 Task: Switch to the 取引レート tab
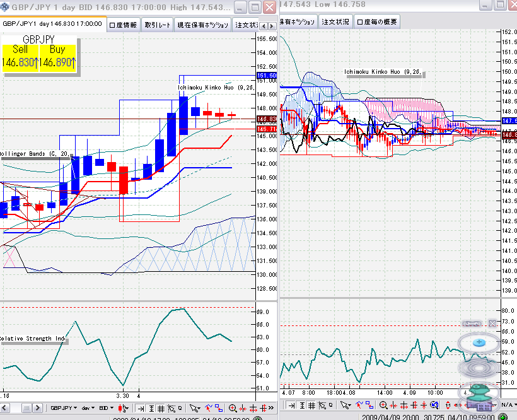[158, 25]
